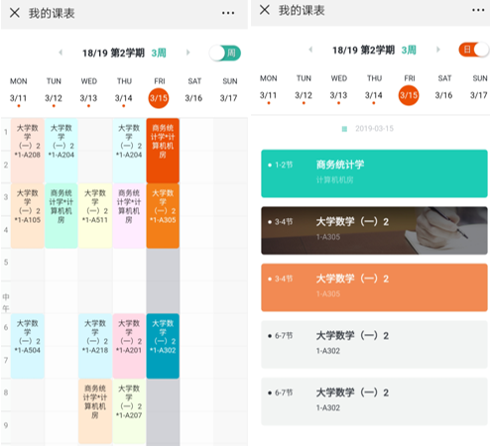Open Wednesday period 6-7 class in 1-A218

point(95,346)
